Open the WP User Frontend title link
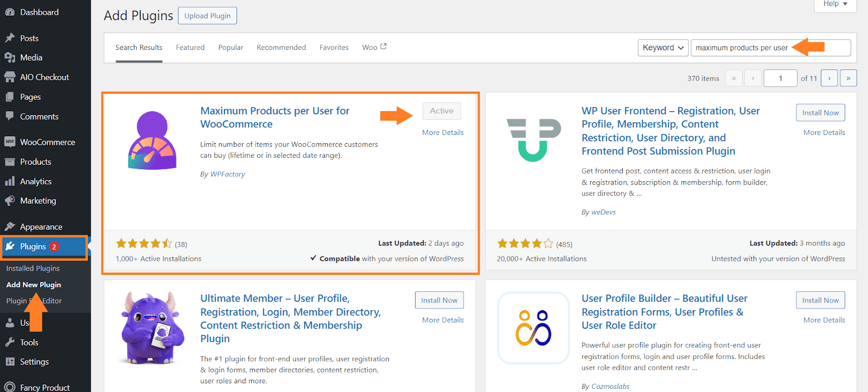The height and width of the screenshot is (392, 868). [x=671, y=131]
